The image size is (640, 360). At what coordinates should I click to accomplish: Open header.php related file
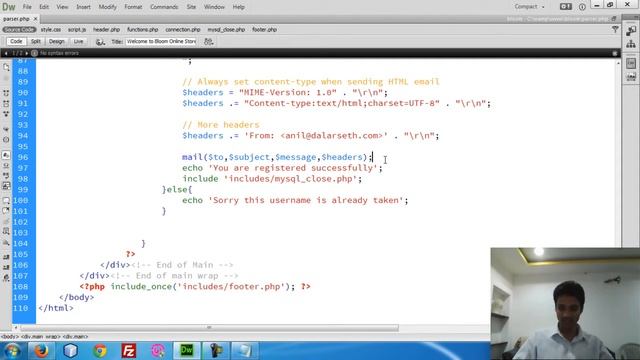click(107, 29)
